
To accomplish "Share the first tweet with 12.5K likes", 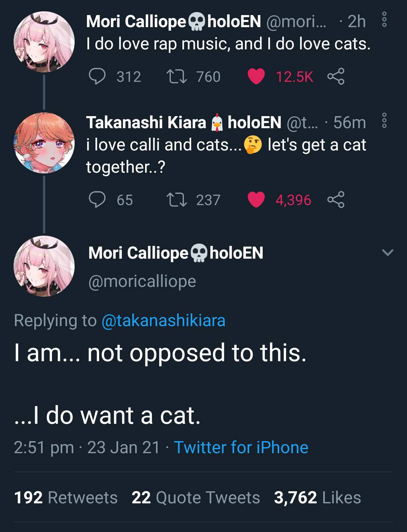I will click(335, 77).
